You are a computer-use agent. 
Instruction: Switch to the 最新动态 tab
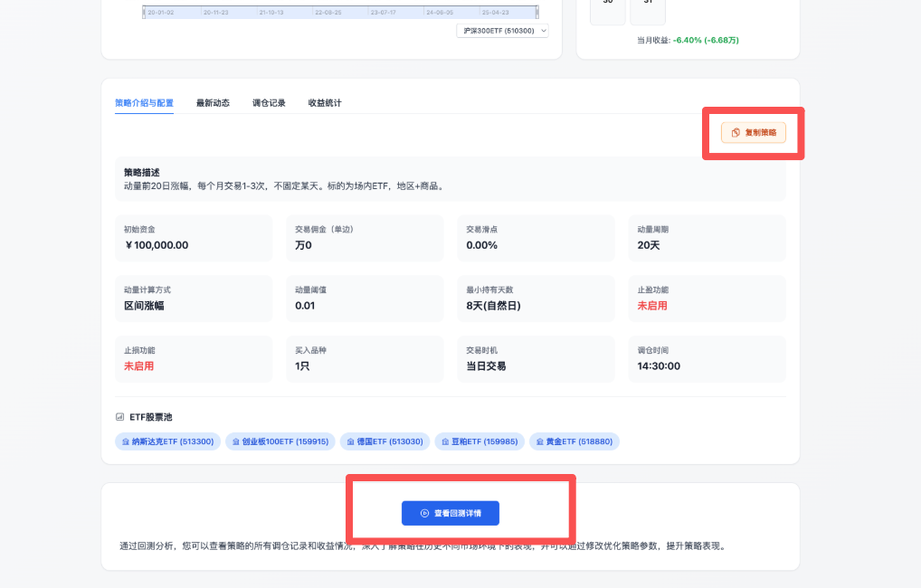click(213, 103)
